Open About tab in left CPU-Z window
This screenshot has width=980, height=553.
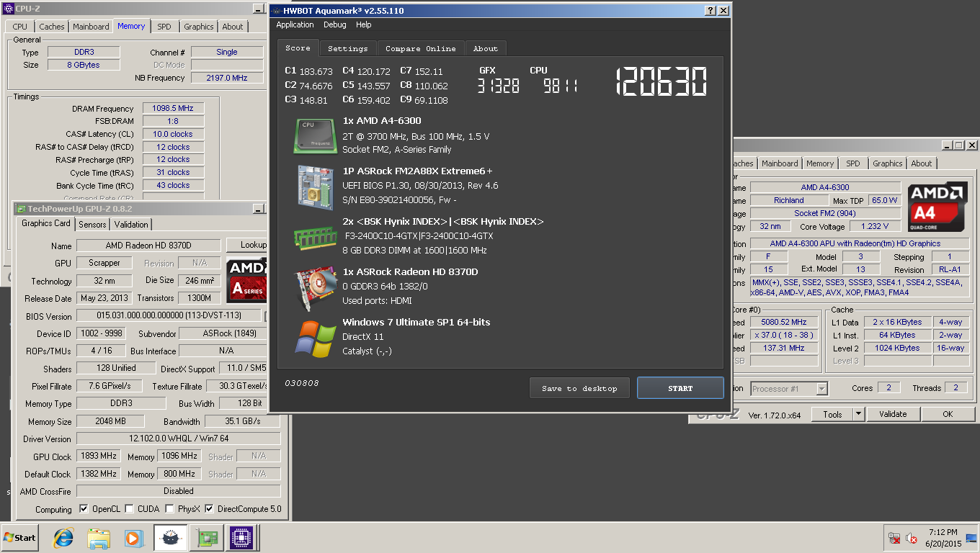click(233, 27)
